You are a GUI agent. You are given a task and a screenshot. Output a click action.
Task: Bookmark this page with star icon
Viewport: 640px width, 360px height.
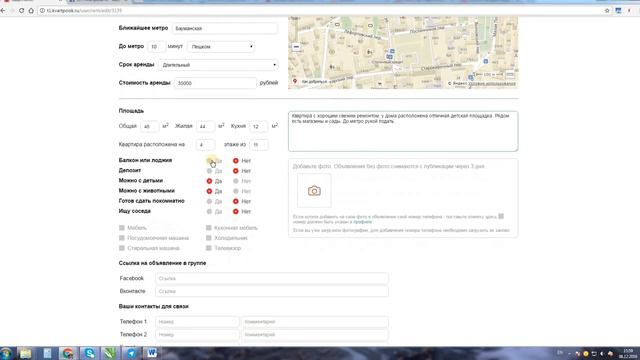coord(607,11)
